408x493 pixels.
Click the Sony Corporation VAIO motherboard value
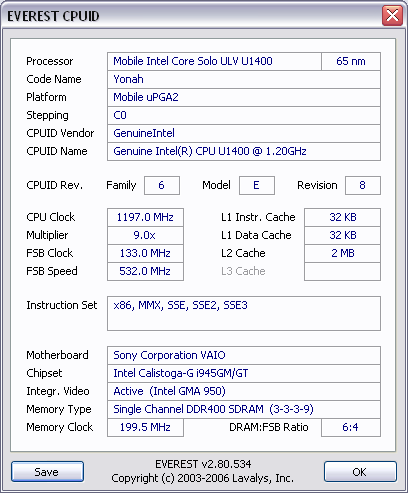(244, 355)
